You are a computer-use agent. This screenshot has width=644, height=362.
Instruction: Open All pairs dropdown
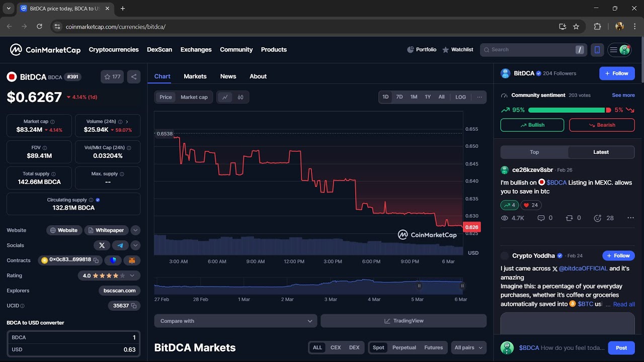click(x=469, y=347)
